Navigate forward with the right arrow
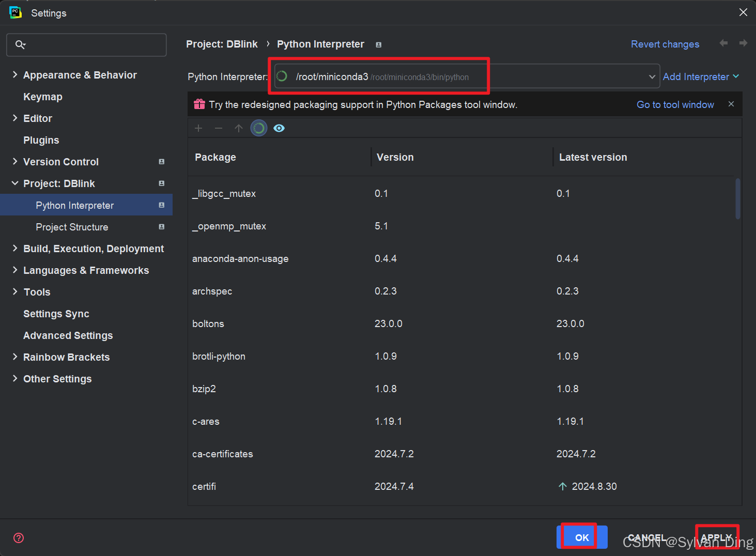Viewport: 756px width, 556px height. tap(743, 43)
